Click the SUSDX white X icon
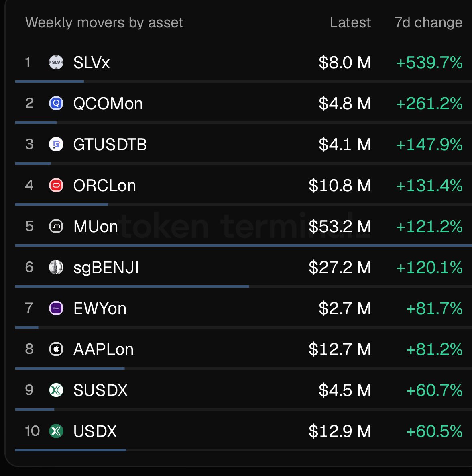The width and height of the screenshot is (472, 476). coord(56,390)
